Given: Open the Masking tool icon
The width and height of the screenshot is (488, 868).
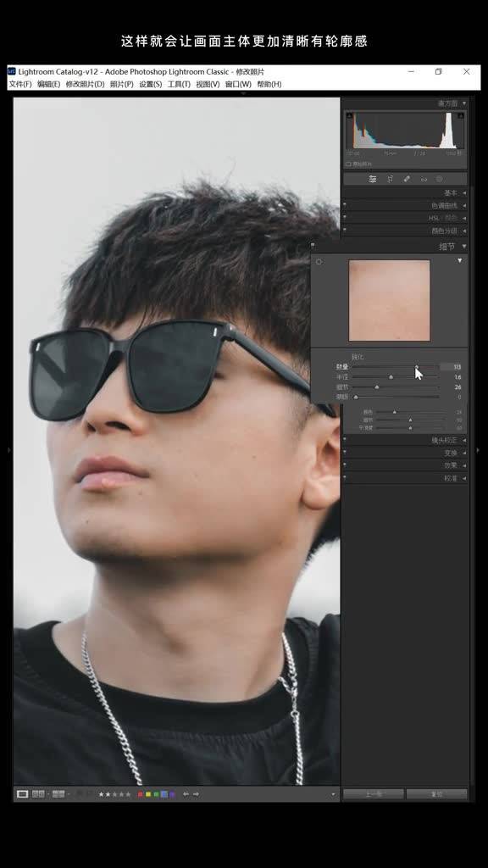Looking at the screenshot, I should (440, 179).
